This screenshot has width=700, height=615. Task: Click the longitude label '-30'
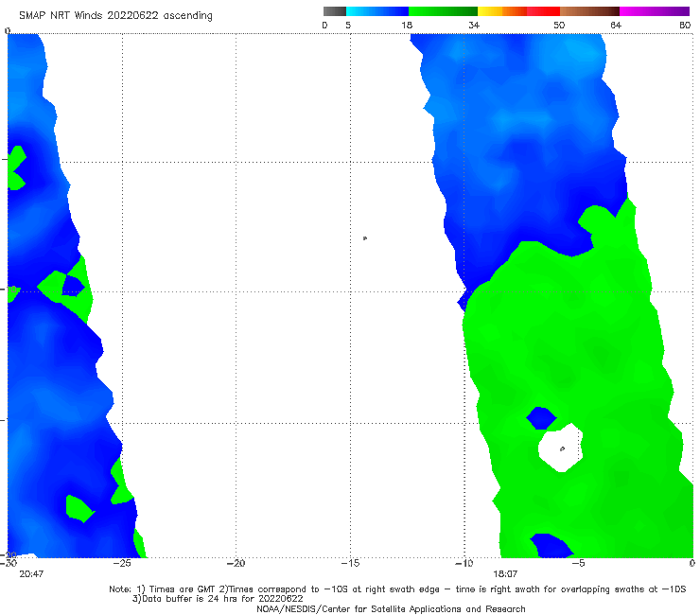tap(9, 563)
